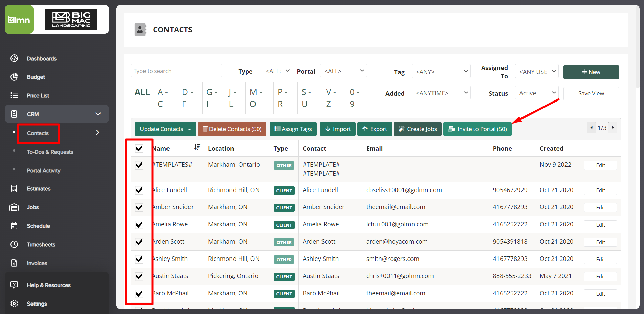Click the Help & Resources icon

(14, 285)
